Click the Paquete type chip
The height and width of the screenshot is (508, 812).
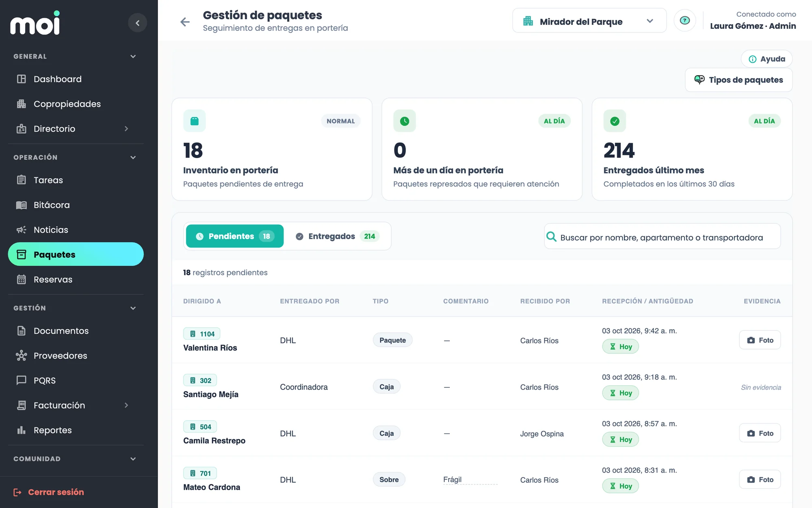tap(393, 340)
